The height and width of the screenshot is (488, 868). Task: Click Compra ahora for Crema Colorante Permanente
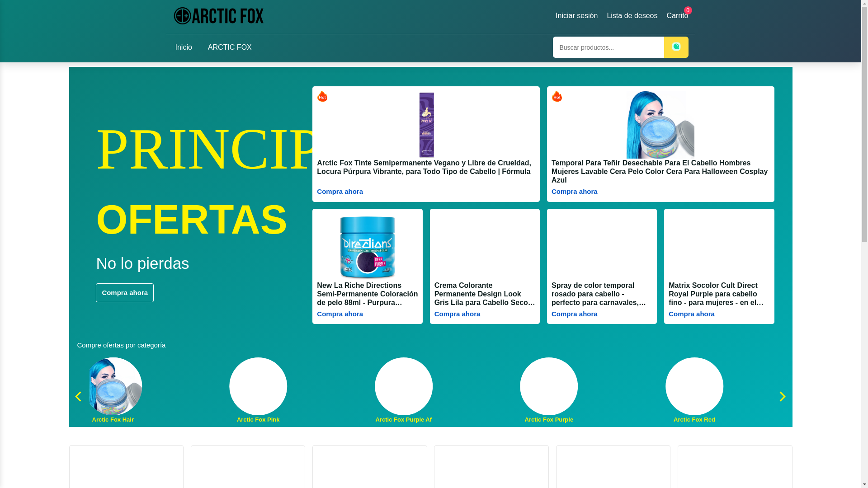pyautogui.click(x=457, y=314)
